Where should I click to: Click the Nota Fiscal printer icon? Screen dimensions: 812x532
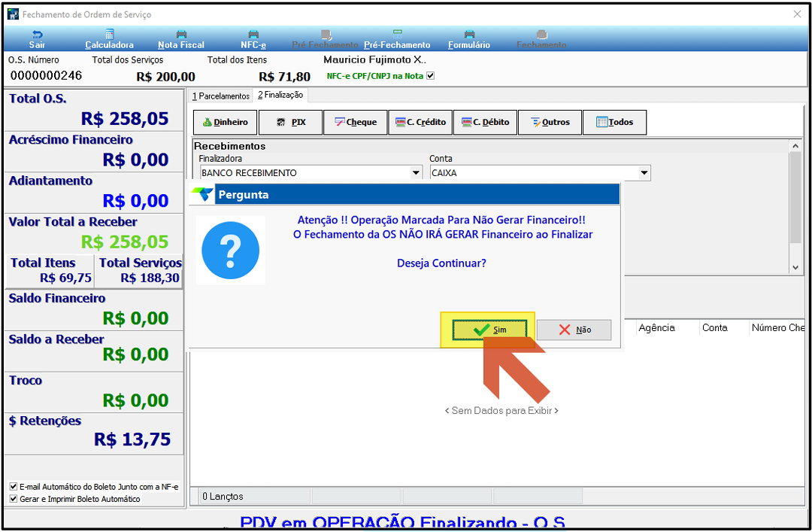[x=181, y=35]
